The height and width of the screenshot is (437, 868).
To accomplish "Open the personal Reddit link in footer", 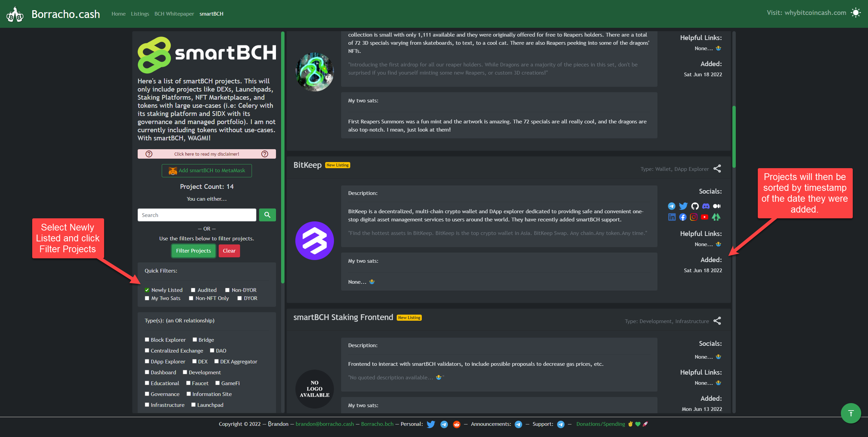I will coord(457,424).
